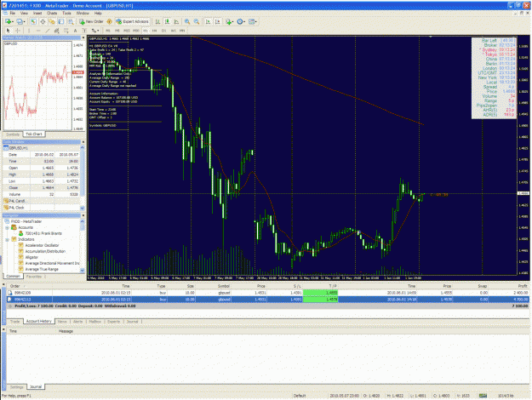Open the Trade tab in Terminal
The height and width of the screenshot is (400, 532).
click(15, 322)
